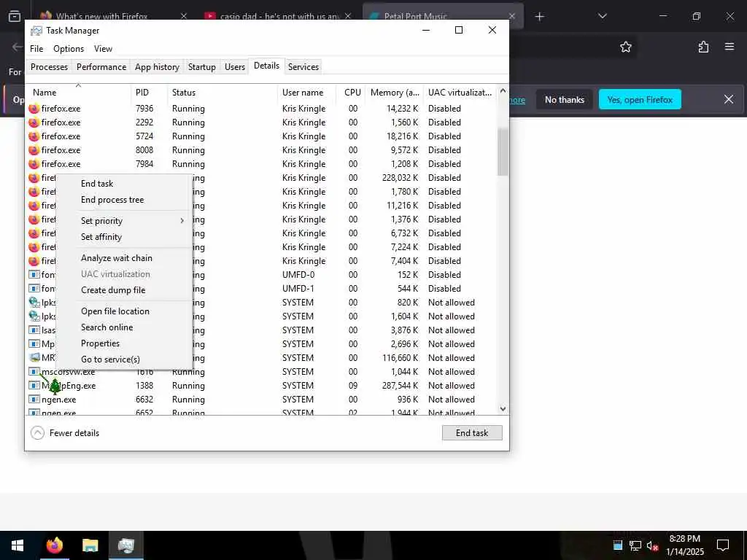Viewport: 747px width, 560px height.
Task: Click the No thanks button
Action: pyautogui.click(x=565, y=100)
